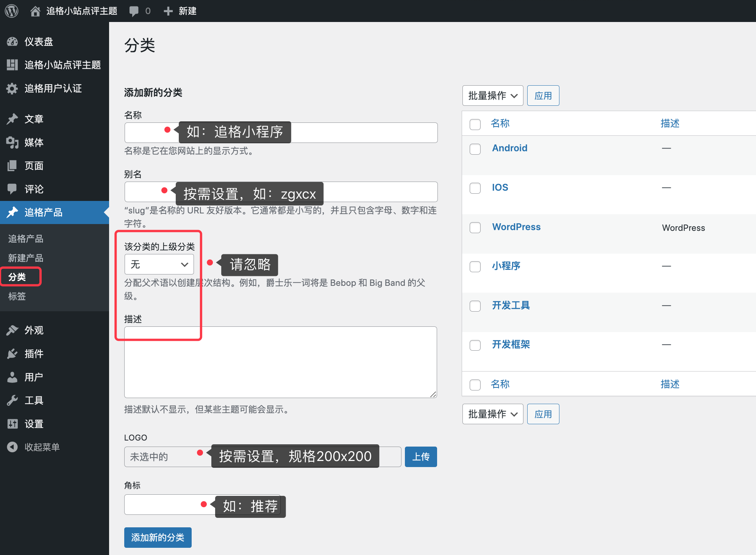Tick the checkbox for WordPress row

475,227
